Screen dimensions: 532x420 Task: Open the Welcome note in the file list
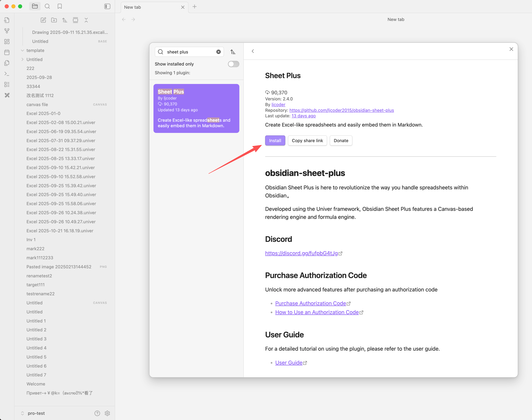click(36, 384)
